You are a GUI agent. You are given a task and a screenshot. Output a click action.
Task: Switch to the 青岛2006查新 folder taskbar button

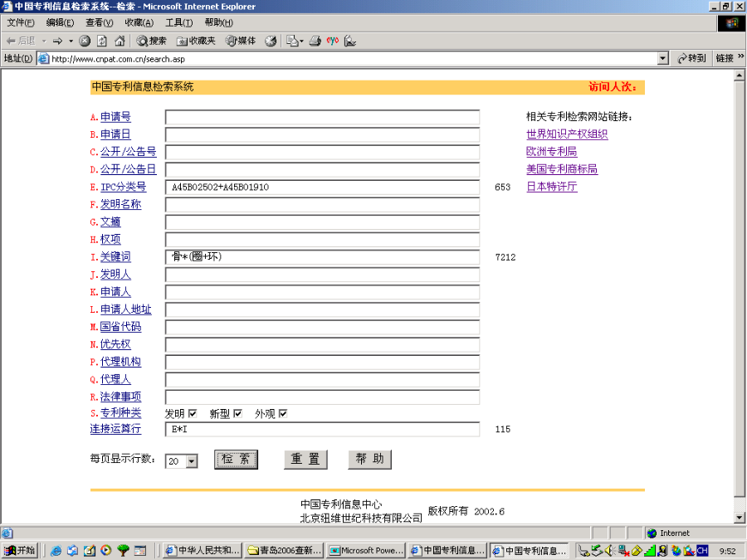click(284, 551)
